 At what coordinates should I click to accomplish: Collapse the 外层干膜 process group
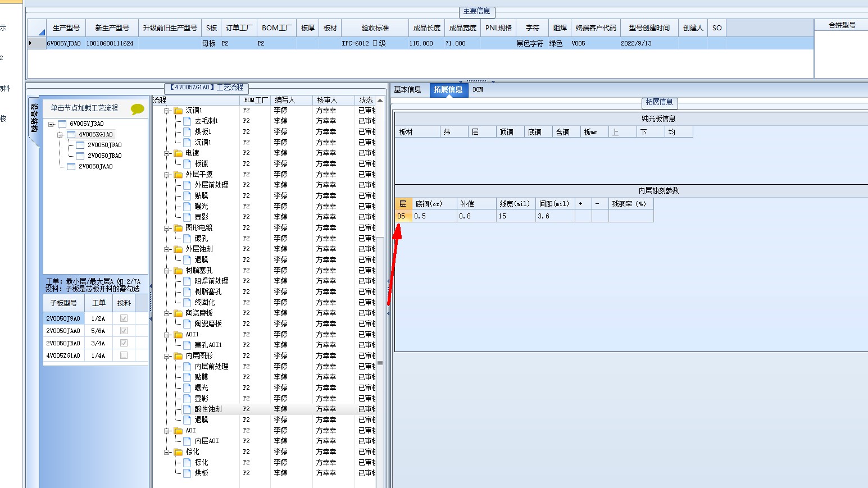click(x=167, y=175)
